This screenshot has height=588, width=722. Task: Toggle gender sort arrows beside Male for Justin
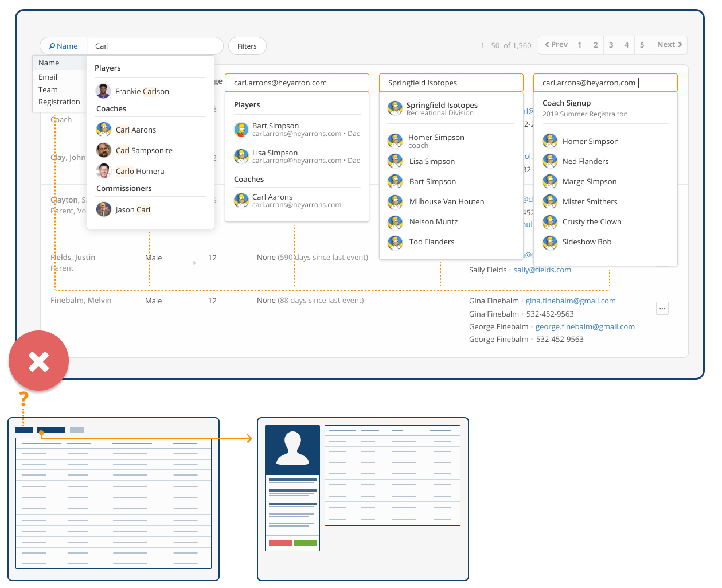coord(194,263)
